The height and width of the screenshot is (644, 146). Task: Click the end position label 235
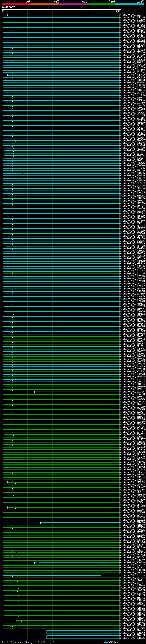[x=118, y=11]
